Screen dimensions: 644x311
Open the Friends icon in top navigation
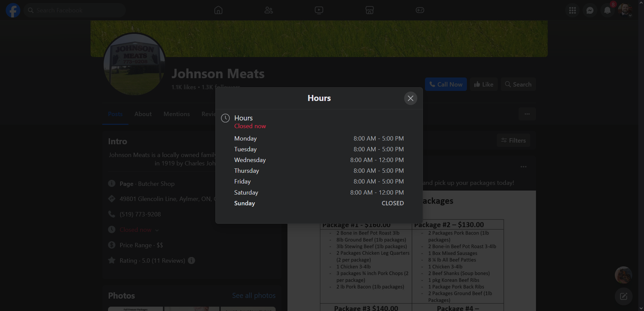269,10
